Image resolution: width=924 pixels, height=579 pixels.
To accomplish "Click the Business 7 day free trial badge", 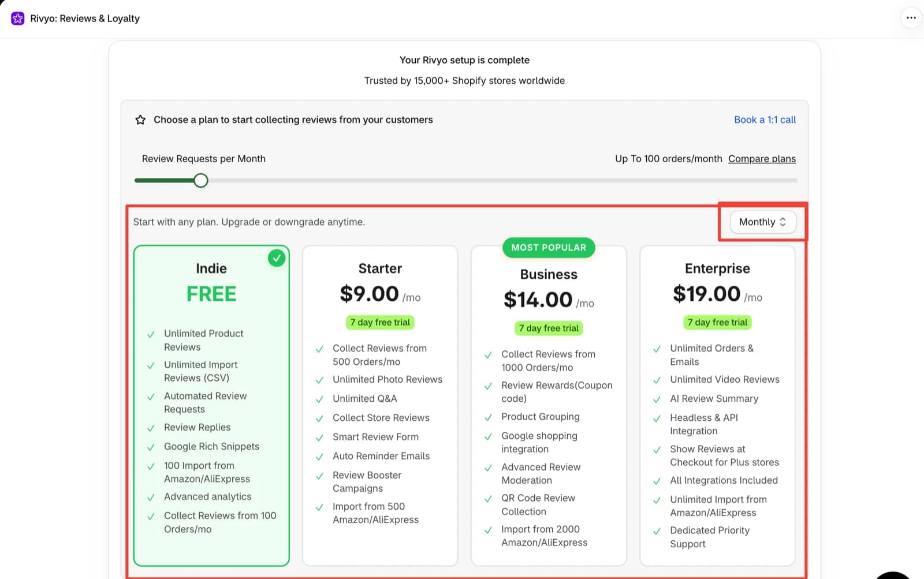I will point(549,328).
